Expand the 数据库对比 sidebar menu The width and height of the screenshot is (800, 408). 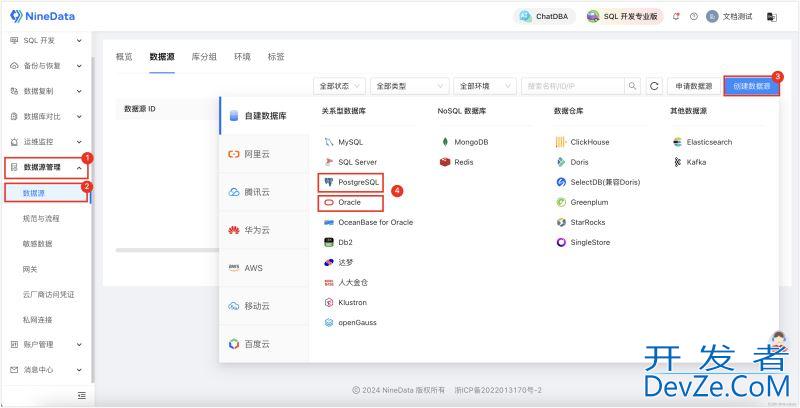(x=46, y=117)
